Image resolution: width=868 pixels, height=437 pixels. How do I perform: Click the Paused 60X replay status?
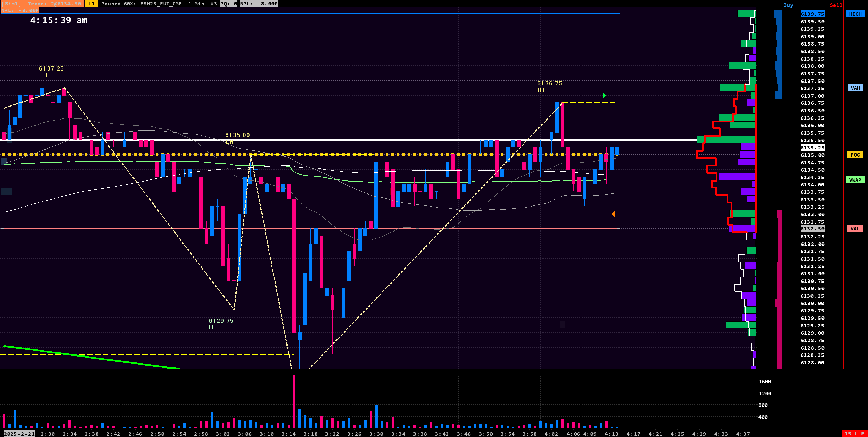118,4
